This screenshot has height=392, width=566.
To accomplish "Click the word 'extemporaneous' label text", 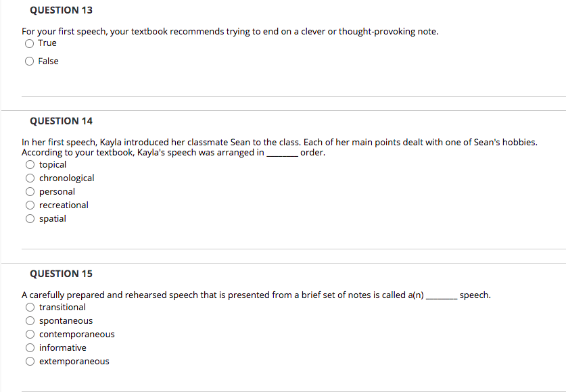I will coord(74,361).
